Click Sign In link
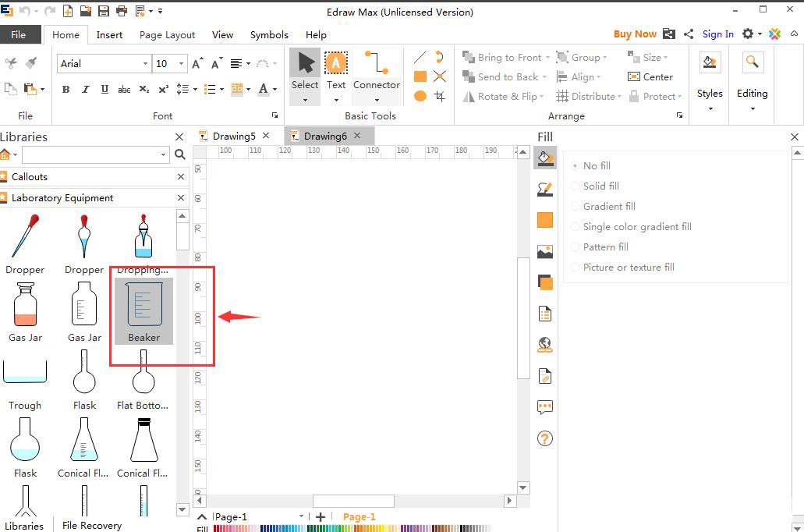The image size is (804, 532). [717, 34]
